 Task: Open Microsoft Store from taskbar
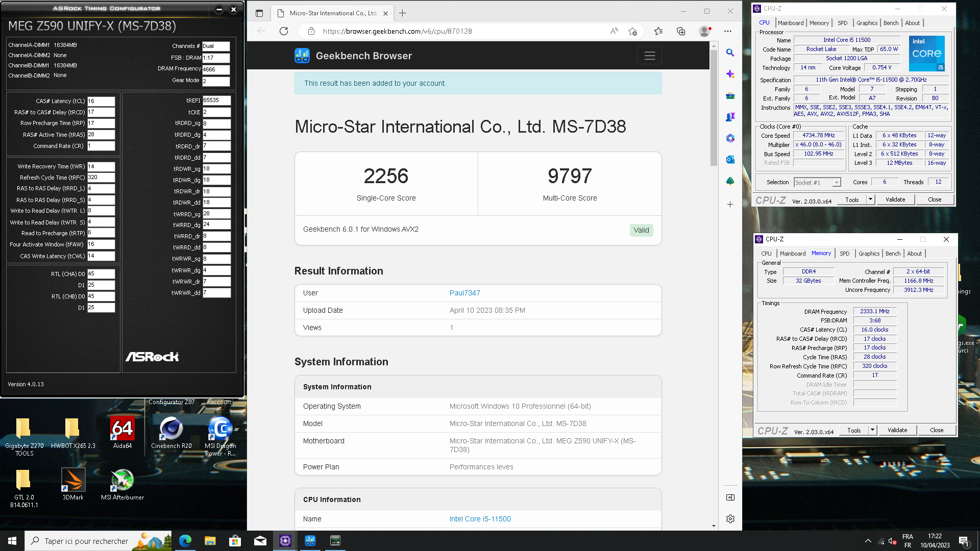click(235, 541)
